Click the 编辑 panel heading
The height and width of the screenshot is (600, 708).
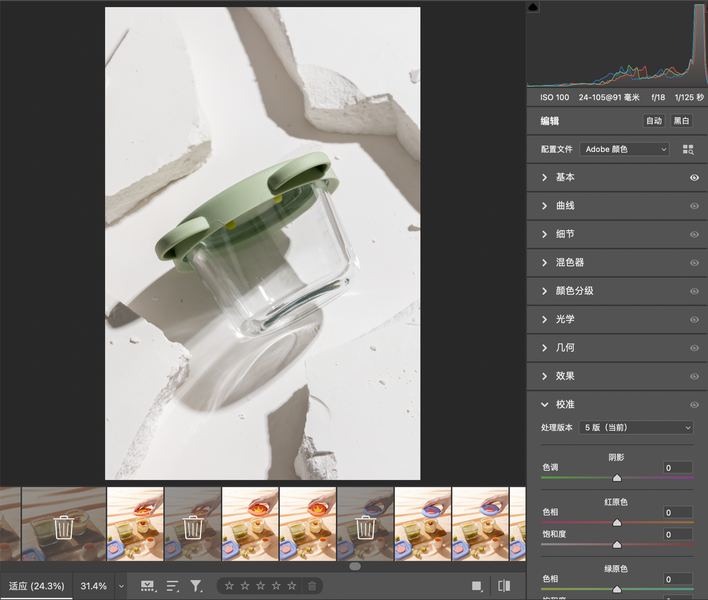click(x=550, y=121)
